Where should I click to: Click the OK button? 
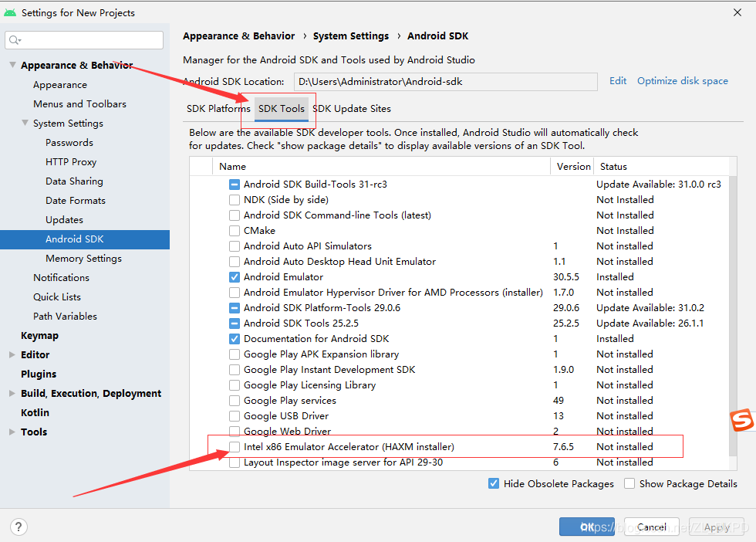point(587,527)
